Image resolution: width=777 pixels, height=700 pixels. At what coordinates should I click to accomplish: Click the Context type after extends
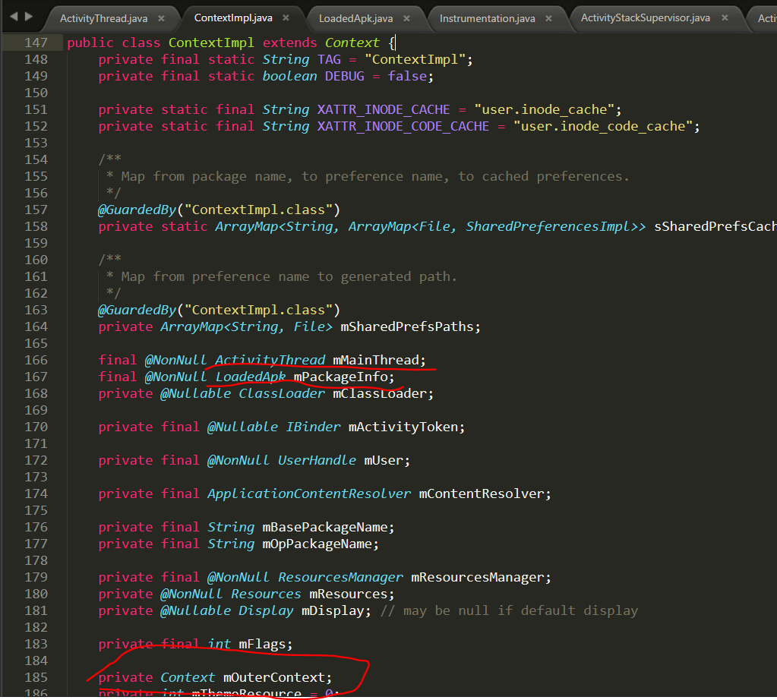(x=352, y=43)
